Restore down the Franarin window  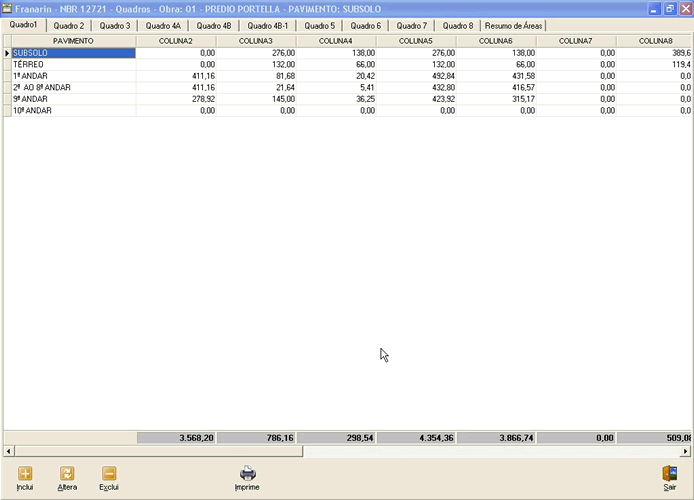[x=670, y=9]
